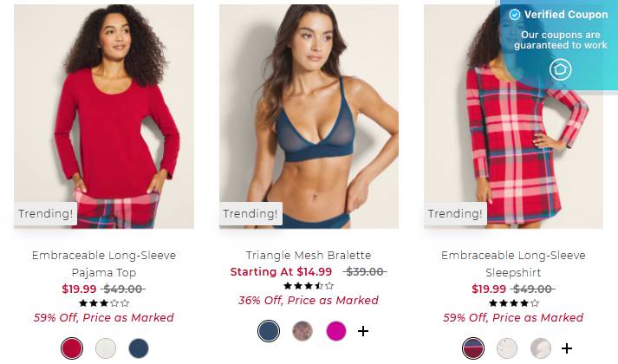View star rating of Sleepshirt

(513, 303)
